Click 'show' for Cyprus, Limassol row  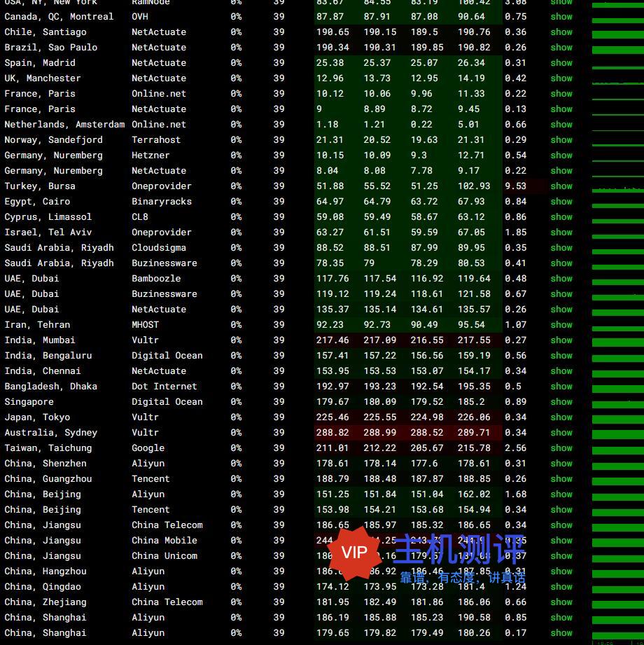point(561,217)
